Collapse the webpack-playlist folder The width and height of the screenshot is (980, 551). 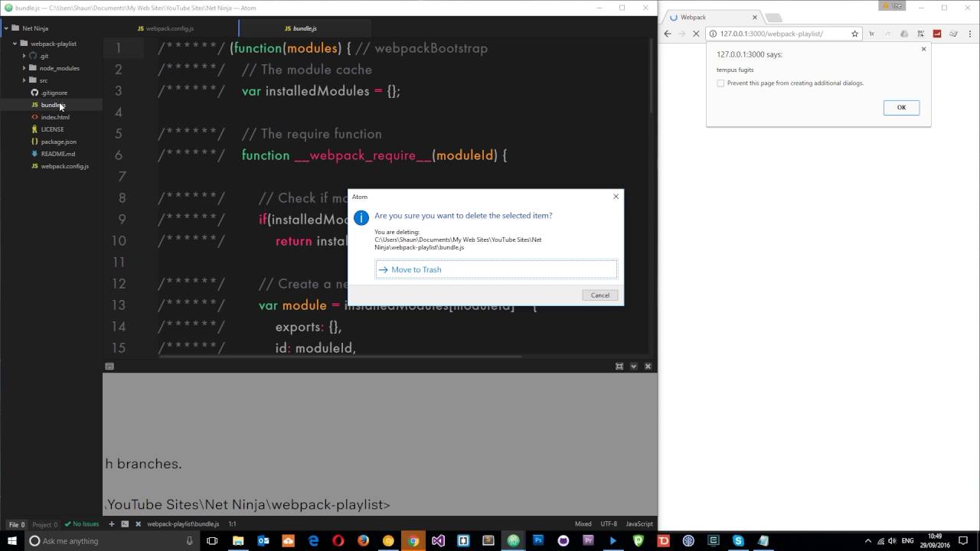tap(15, 44)
